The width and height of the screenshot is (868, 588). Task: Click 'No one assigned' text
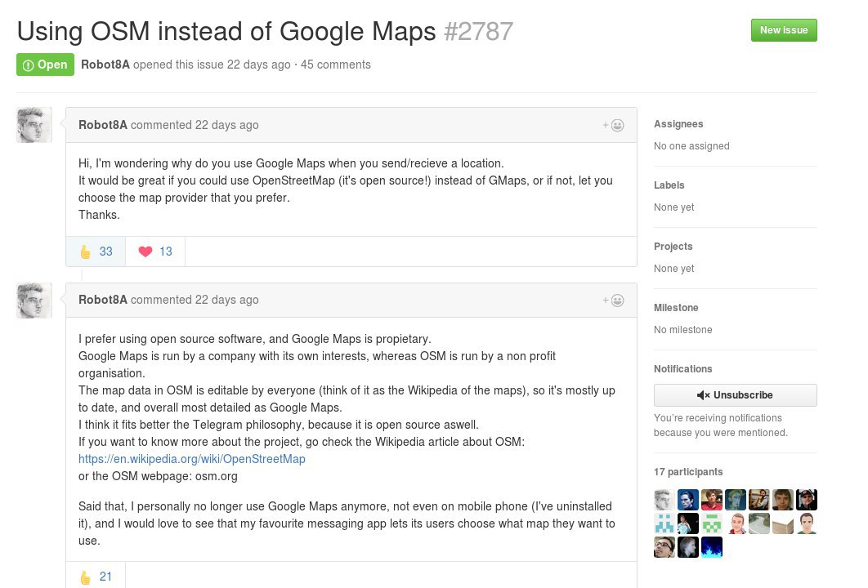point(691,146)
